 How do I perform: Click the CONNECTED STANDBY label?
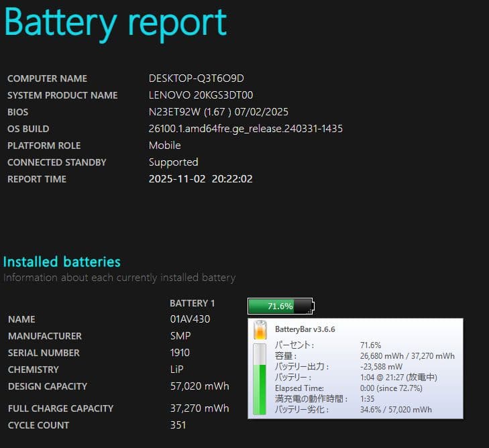click(x=57, y=162)
